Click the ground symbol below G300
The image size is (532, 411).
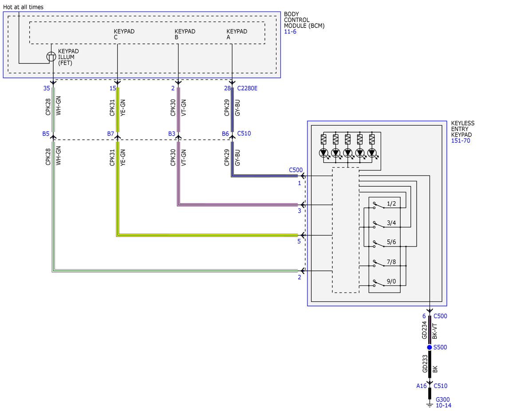(x=430, y=405)
